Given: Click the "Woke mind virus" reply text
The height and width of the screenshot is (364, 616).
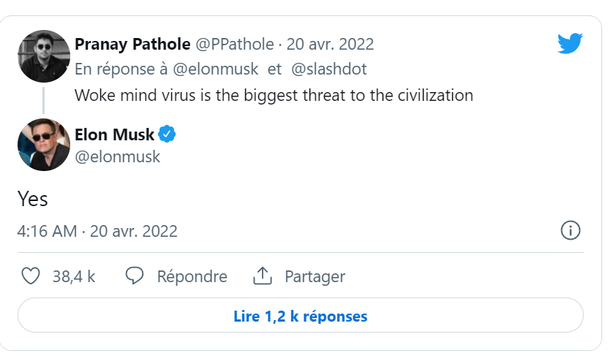Looking at the screenshot, I should tap(274, 95).
